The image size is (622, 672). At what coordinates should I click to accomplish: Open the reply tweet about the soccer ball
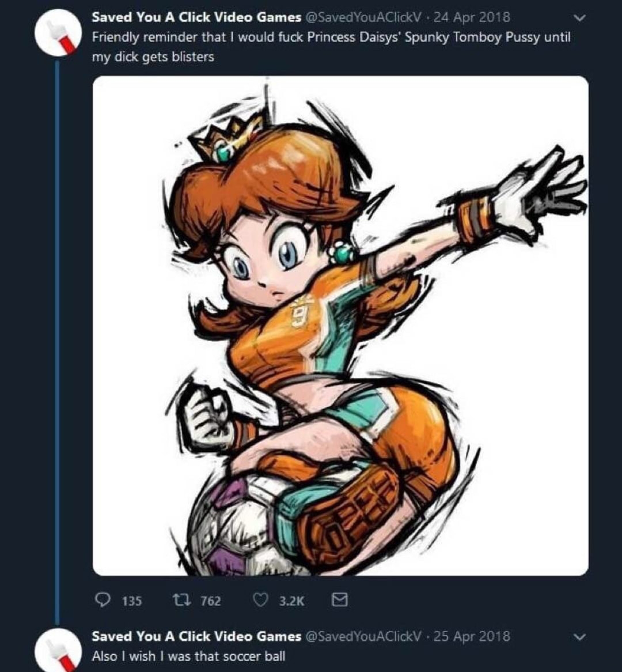click(x=188, y=656)
